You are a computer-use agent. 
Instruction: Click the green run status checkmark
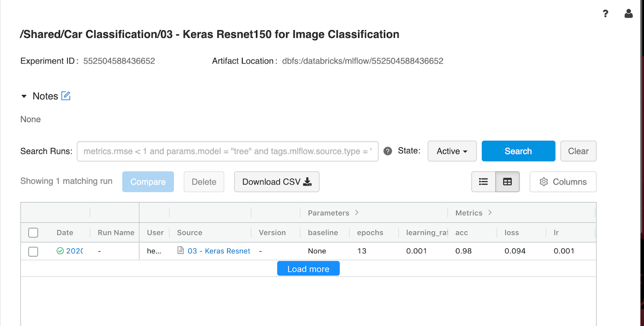point(60,251)
